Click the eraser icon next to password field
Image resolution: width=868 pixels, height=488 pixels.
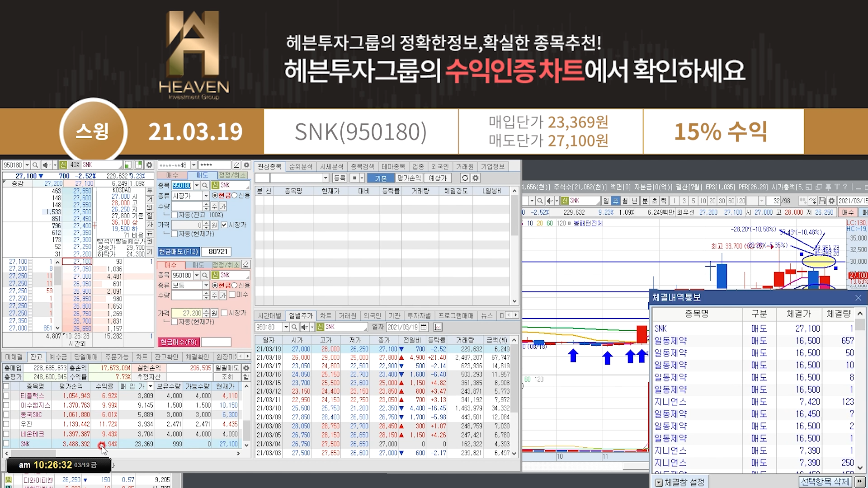click(x=236, y=165)
